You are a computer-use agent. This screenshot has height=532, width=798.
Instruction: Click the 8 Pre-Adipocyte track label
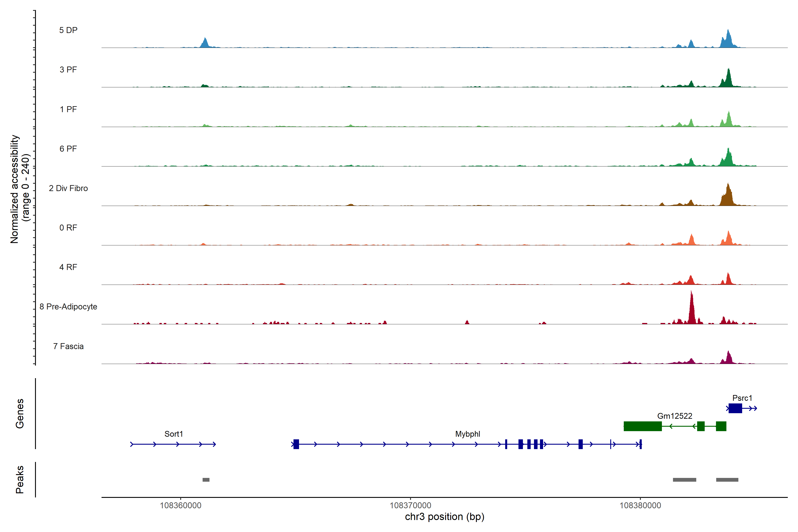tap(68, 307)
